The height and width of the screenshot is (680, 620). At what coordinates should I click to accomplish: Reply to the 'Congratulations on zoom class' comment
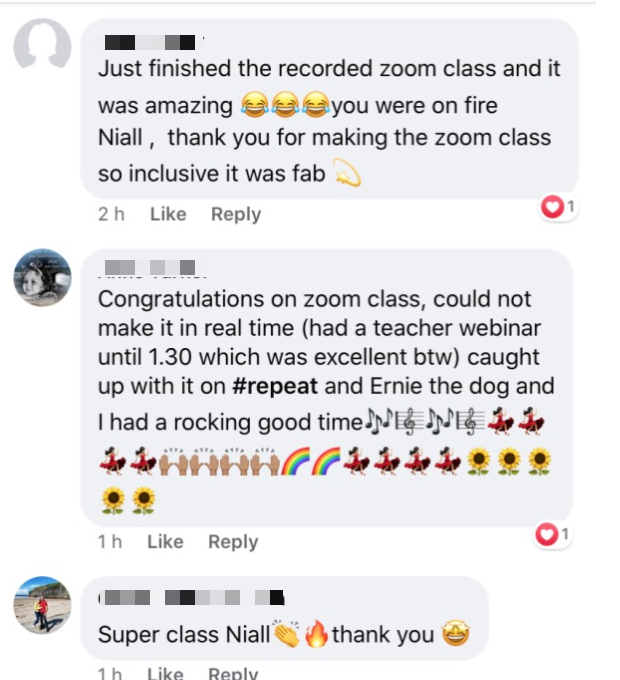click(233, 542)
